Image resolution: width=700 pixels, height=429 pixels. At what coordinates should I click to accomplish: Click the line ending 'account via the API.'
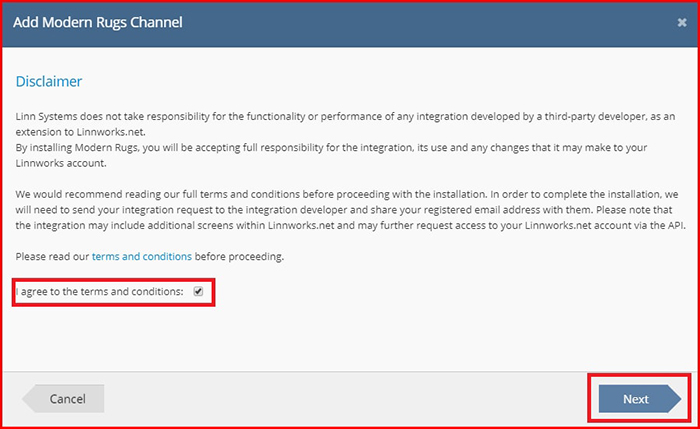(350, 225)
